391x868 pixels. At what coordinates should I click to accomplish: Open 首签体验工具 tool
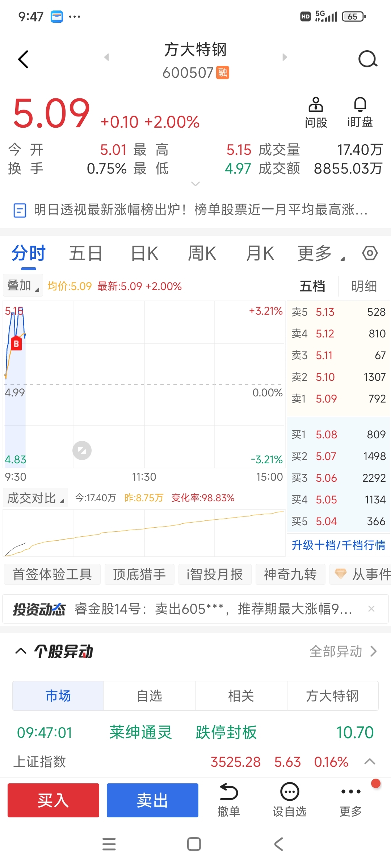[x=52, y=574]
